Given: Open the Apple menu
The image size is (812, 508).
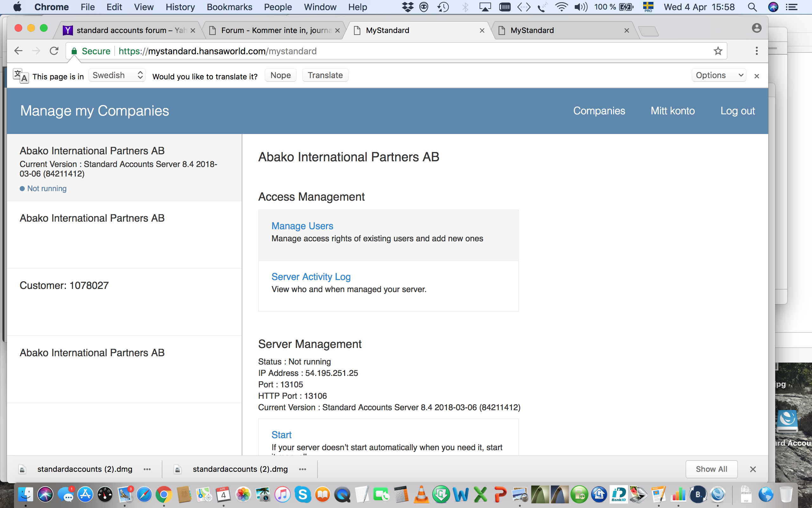Looking at the screenshot, I should click(x=17, y=7).
